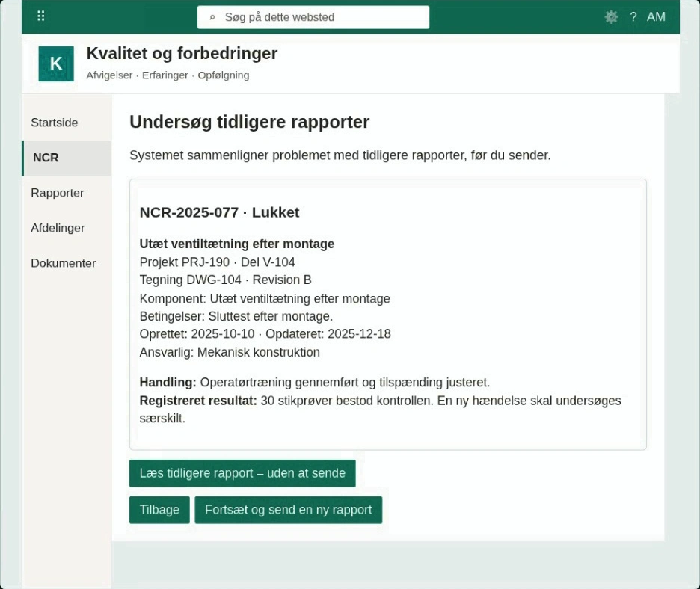The height and width of the screenshot is (589, 700).
Task: Click the 'Komponent: Utæt ventiltætning' line
Action: (x=265, y=298)
